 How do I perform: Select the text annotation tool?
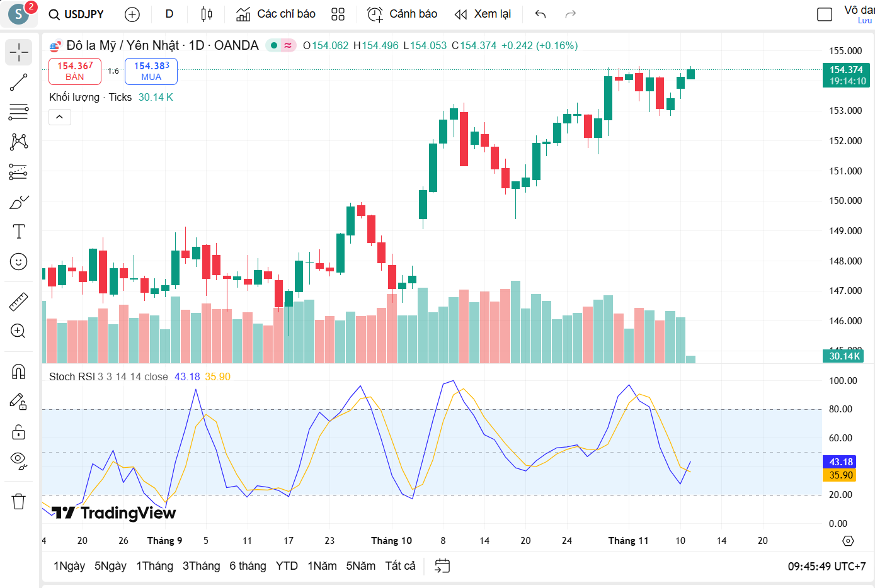click(x=18, y=232)
